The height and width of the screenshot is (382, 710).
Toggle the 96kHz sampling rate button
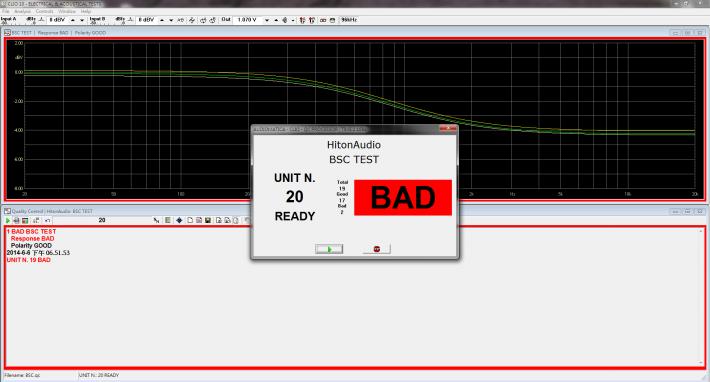coord(349,20)
